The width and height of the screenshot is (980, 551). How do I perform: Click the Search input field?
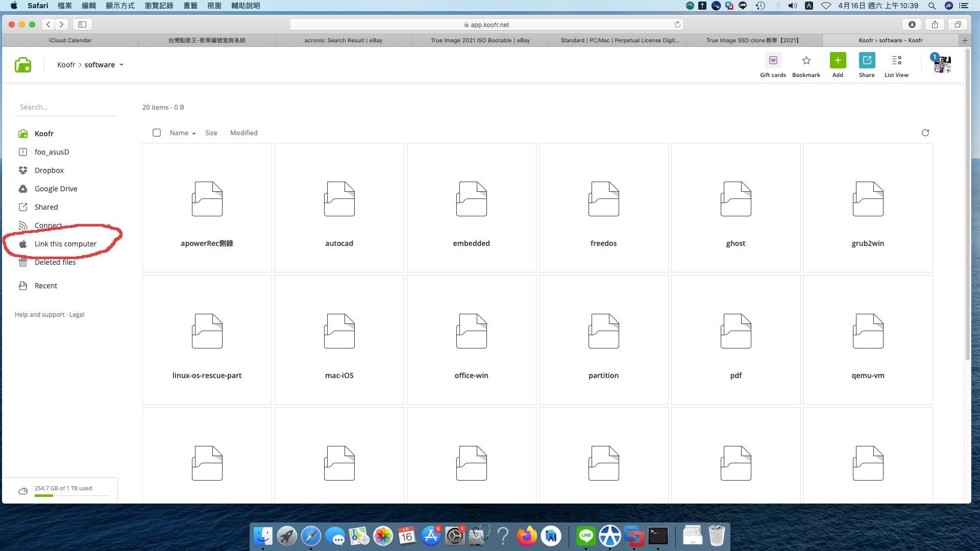point(65,107)
